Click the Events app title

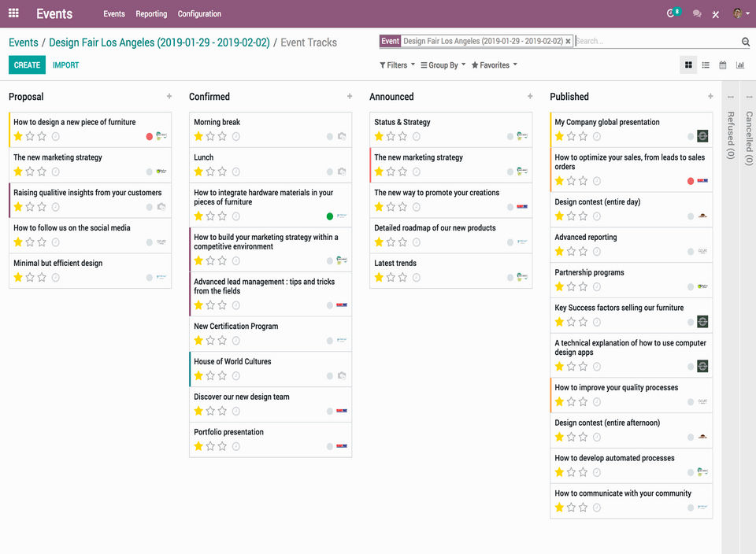pos(54,14)
